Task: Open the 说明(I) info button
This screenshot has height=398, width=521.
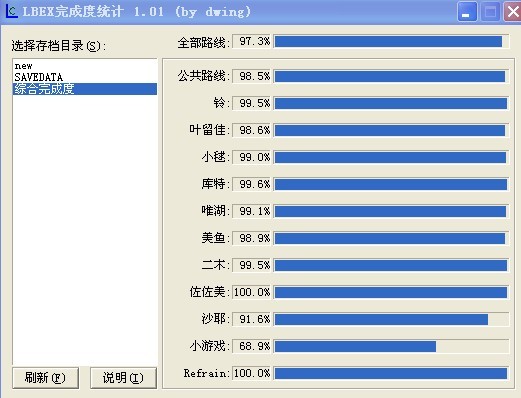Action: [x=123, y=378]
